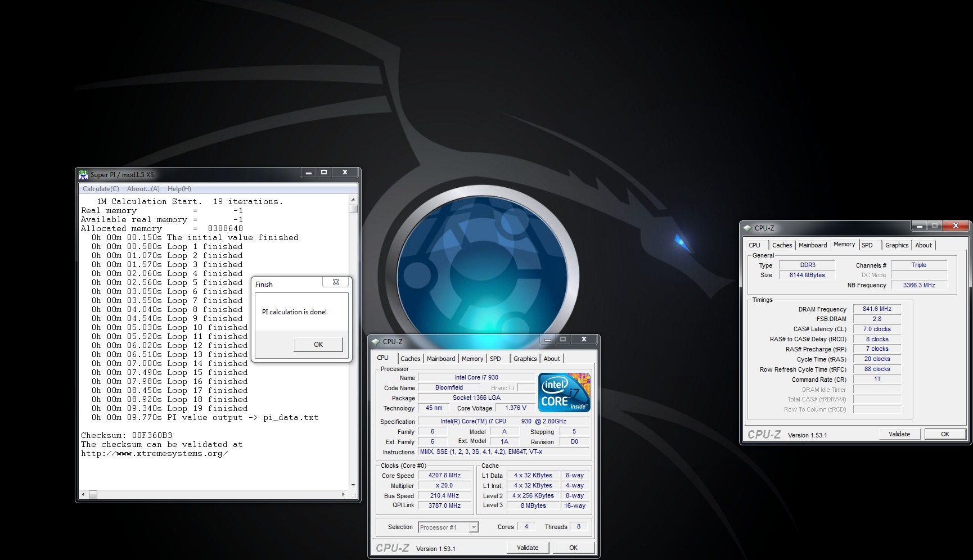
Task: Minimize the CPU-Z processor window
Action: click(547, 340)
